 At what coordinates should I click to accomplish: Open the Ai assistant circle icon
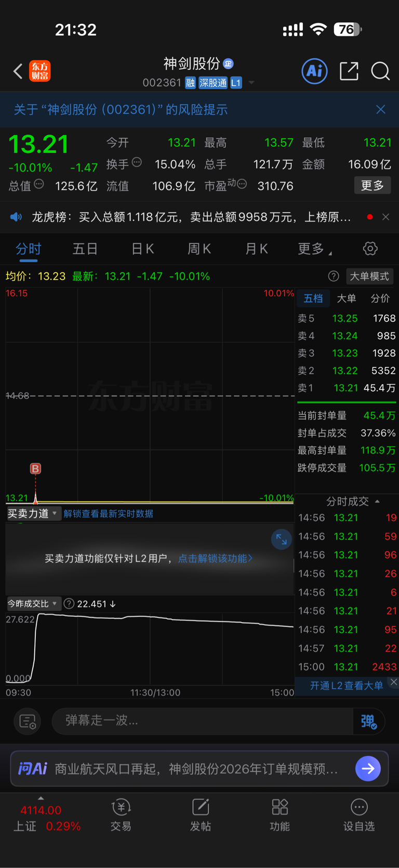[314, 71]
